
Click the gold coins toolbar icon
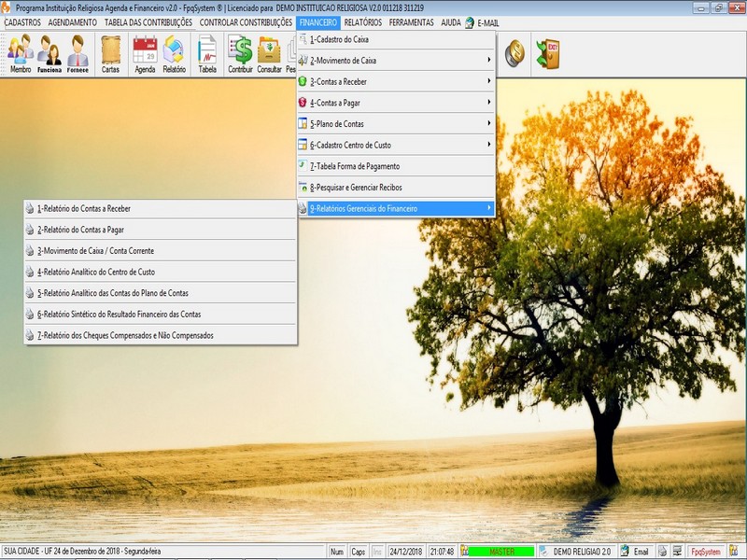pyautogui.click(x=514, y=53)
